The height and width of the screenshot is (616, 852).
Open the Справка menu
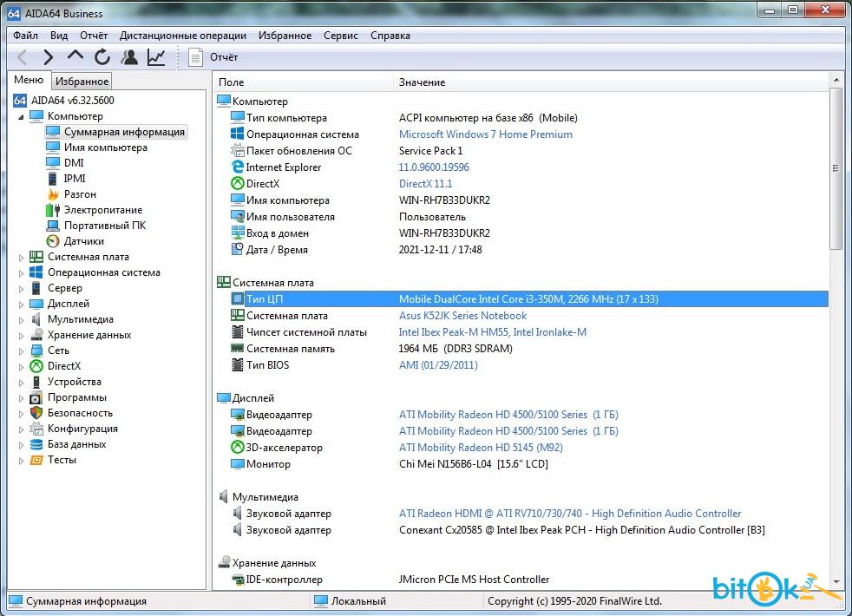390,36
